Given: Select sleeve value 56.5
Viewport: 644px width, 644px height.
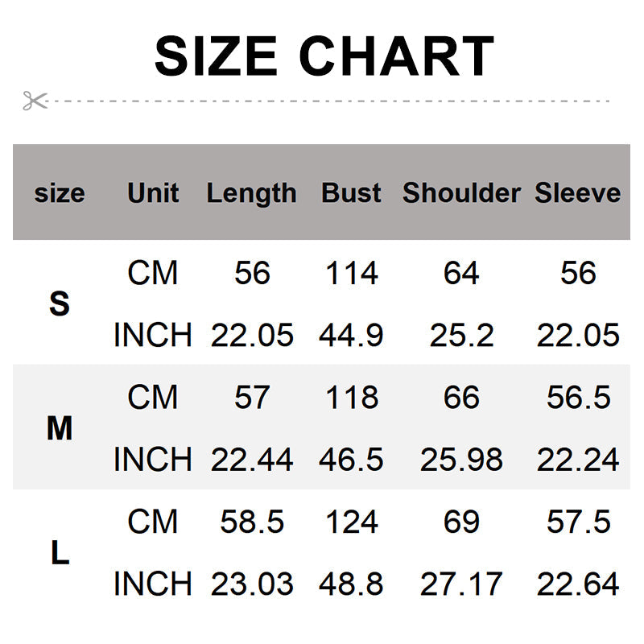Looking at the screenshot, I should (x=578, y=398).
